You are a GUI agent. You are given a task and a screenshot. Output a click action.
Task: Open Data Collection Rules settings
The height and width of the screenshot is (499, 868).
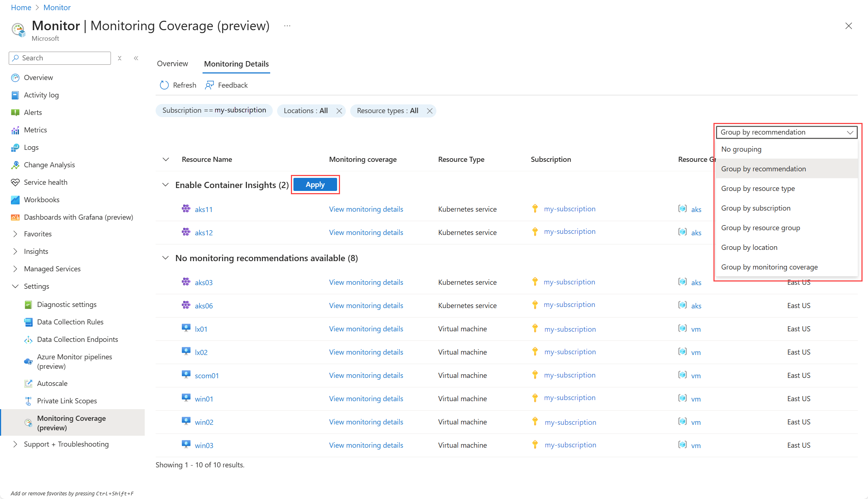click(70, 322)
